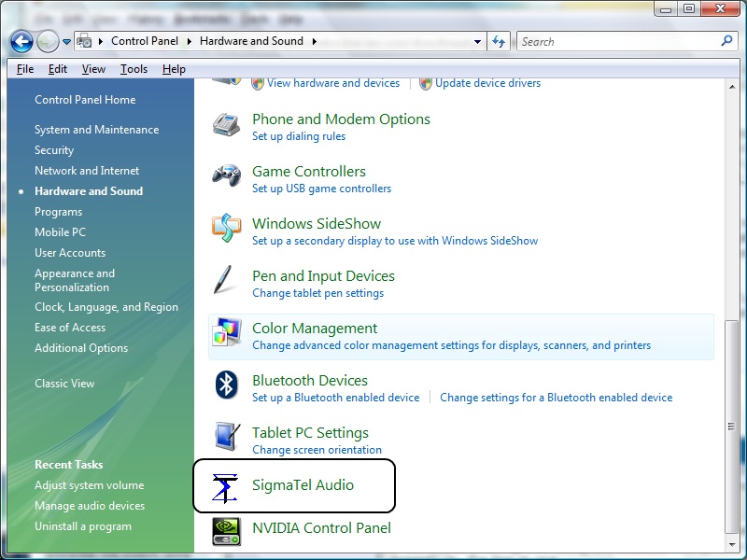
Task: Open the Mobile PC category
Action: [x=60, y=231]
